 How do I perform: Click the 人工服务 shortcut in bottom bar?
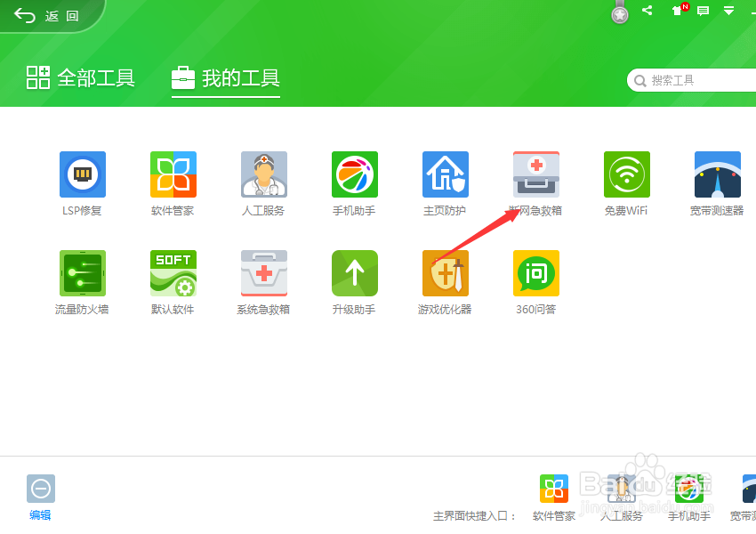(621, 489)
